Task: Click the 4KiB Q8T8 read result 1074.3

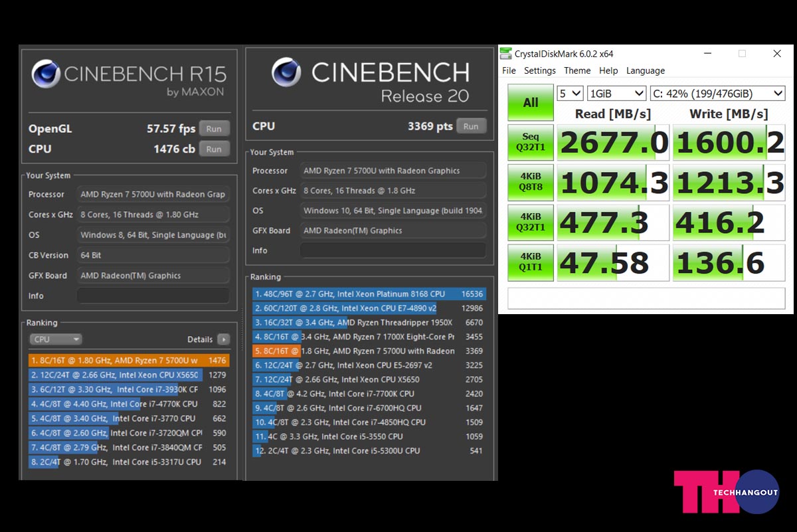Action: pos(613,182)
